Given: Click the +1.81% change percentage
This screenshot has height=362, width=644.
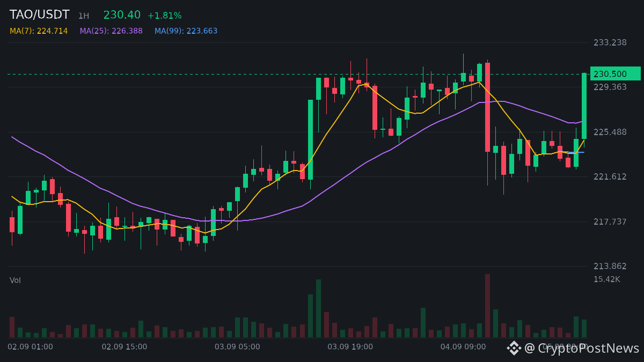Looking at the screenshot, I should click(x=164, y=16).
